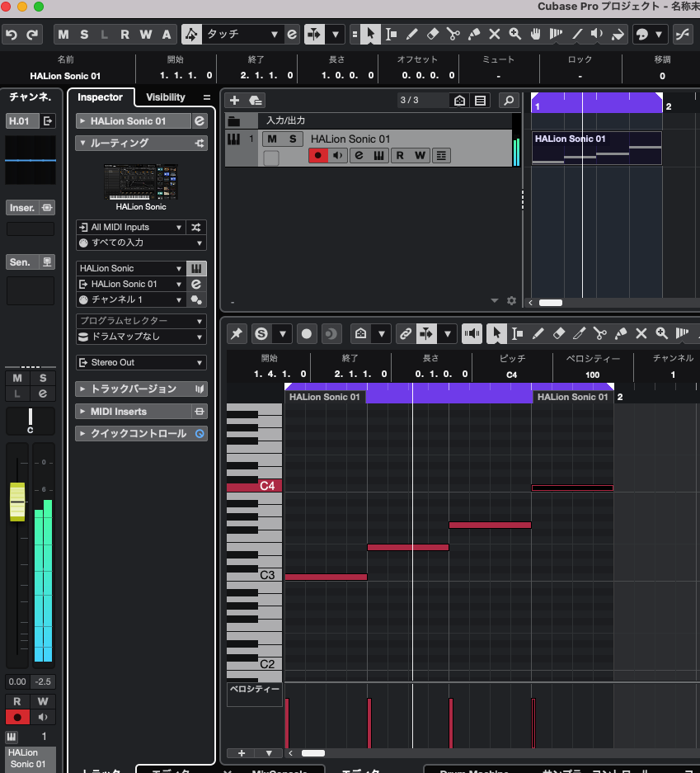This screenshot has width=700, height=773.
Task: Click the H.01 channel label button
Action: 22,120
